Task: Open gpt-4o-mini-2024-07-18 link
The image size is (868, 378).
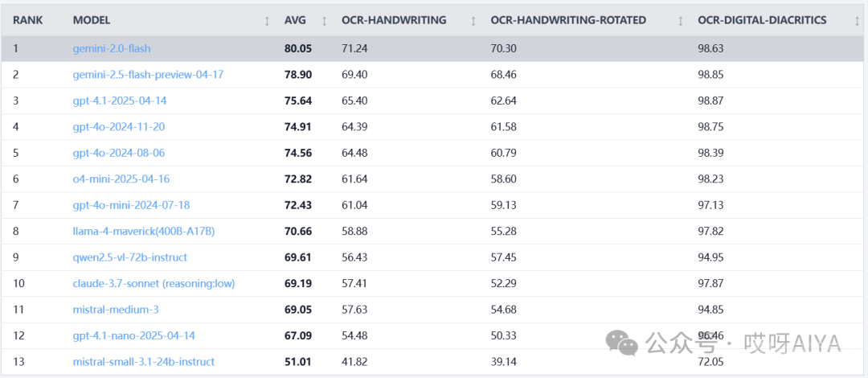Action: coord(131,205)
